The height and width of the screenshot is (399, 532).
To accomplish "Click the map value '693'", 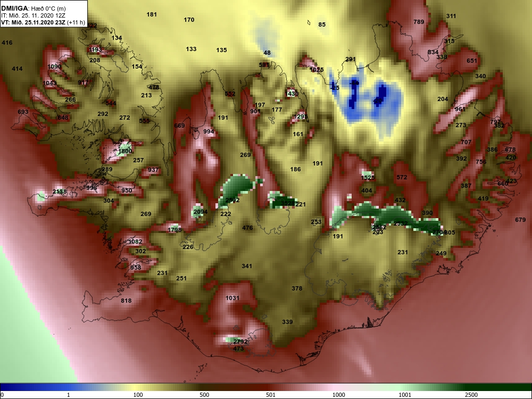I will pyautogui.click(x=23, y=112).
